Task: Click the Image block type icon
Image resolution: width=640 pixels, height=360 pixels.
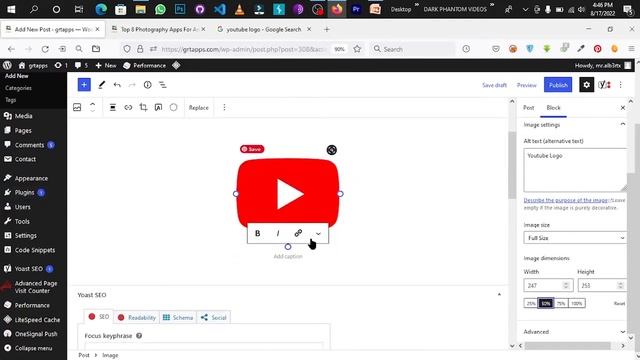Action: pyautogui.click(x=77, y=107)
